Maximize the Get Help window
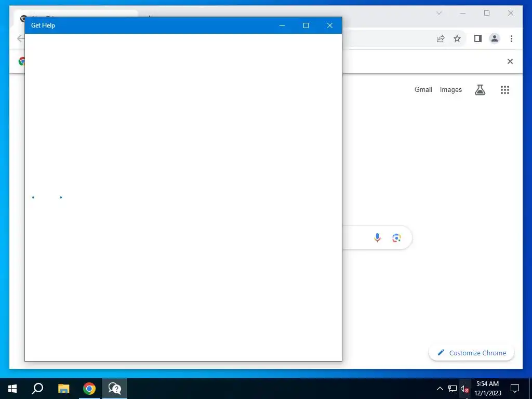The width and height of the screenshot is (532, 399). [x=305, y=25]
